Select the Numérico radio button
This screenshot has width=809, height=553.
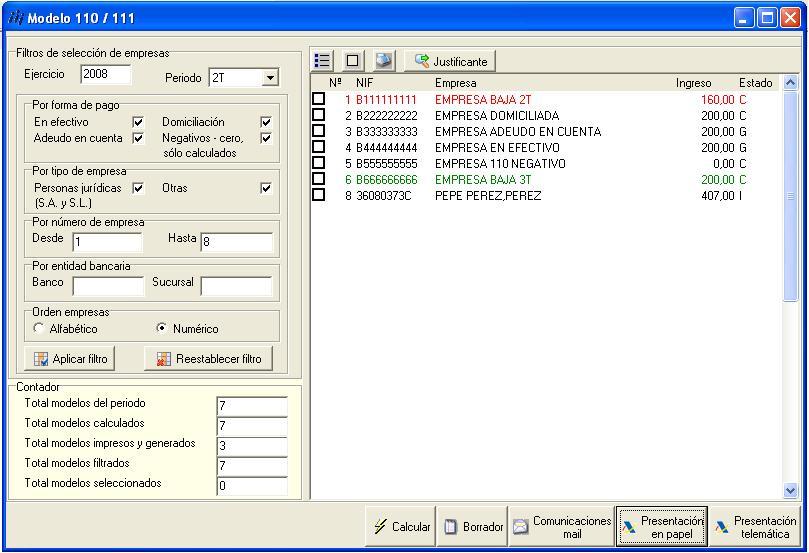coord(161,328)
